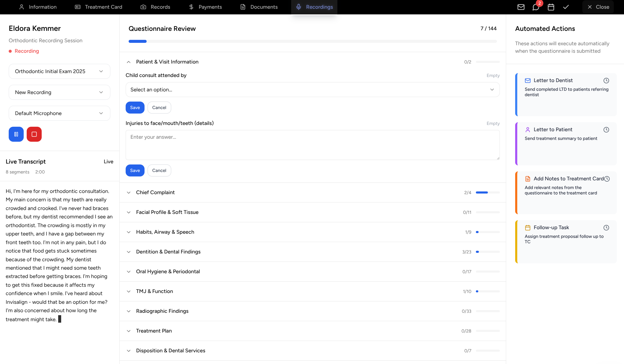Click the checkmark icon in top bar
624x364 pixels.
tap(566, 7)
